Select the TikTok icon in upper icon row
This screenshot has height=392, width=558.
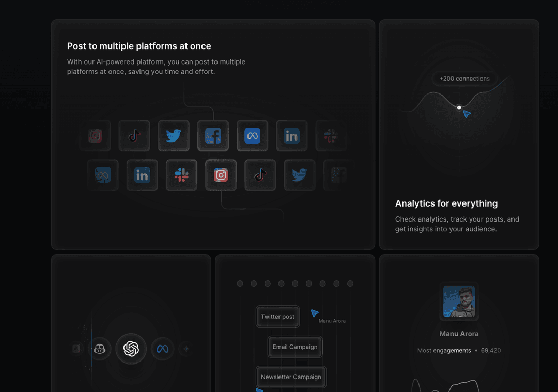point(134,135)
